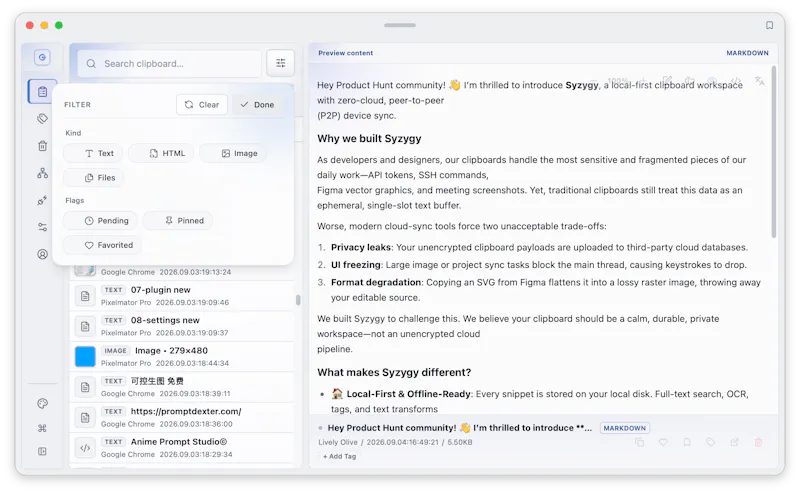Focus the Search clipboard field

[169, 63]
